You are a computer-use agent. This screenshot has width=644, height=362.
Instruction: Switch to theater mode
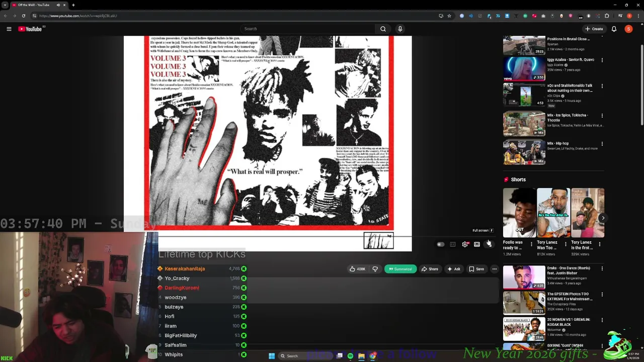(477, 244)
